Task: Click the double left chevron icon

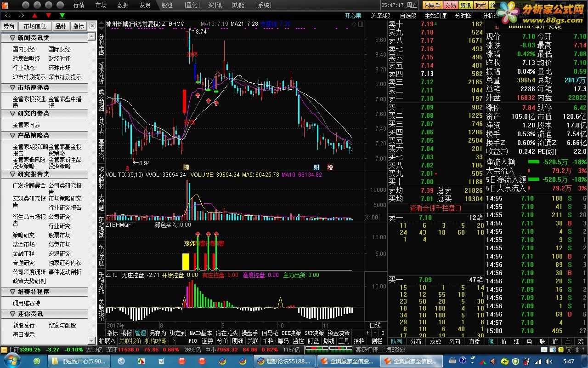Action: [x=7, y=16]
